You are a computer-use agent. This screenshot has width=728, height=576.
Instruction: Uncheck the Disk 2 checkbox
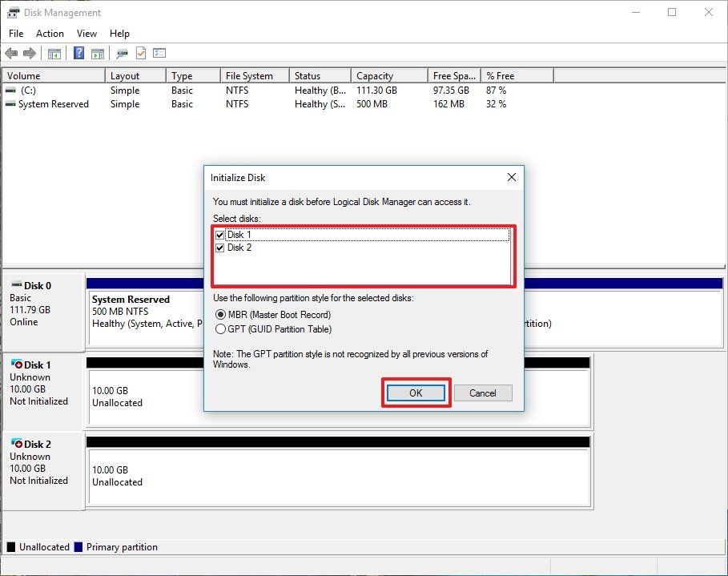coord(220,248)
